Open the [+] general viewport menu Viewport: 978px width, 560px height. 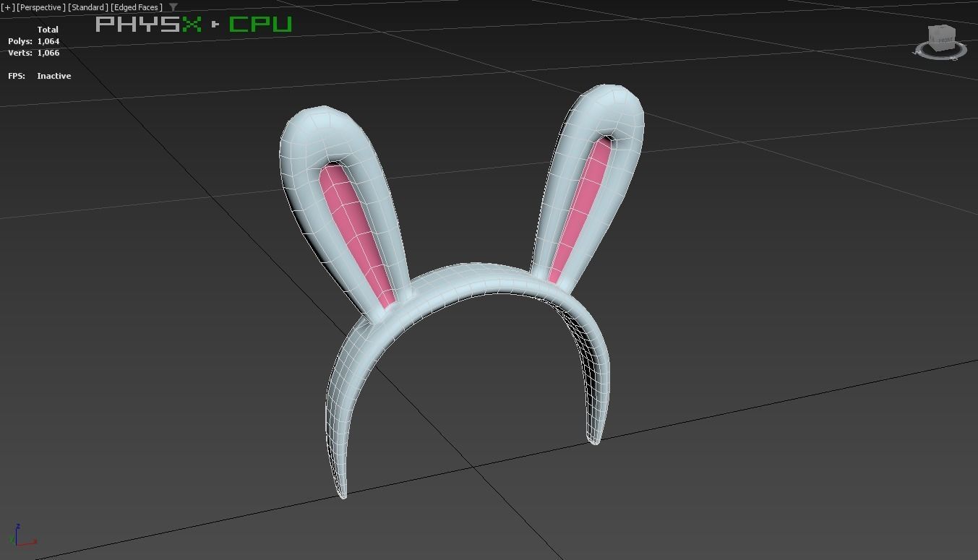pyautogui.click(x=8, y=7)
